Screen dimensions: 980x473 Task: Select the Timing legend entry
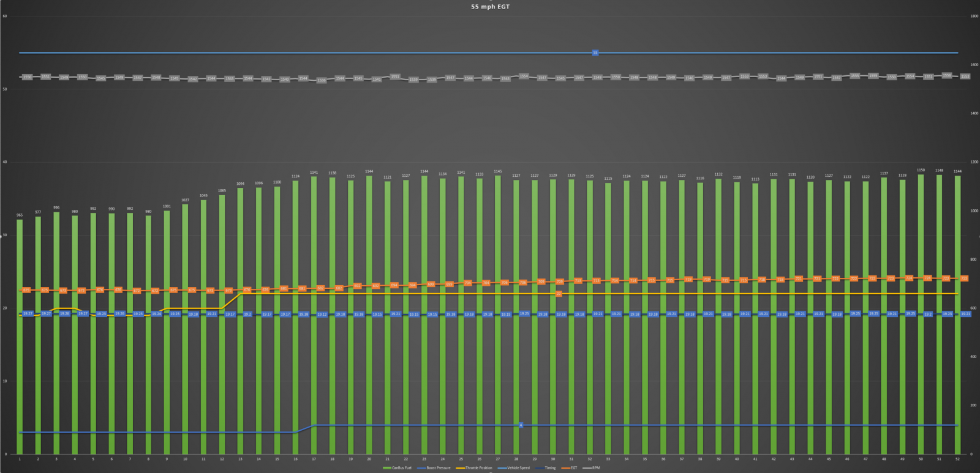pyautogui.click(x=546, y=468)
